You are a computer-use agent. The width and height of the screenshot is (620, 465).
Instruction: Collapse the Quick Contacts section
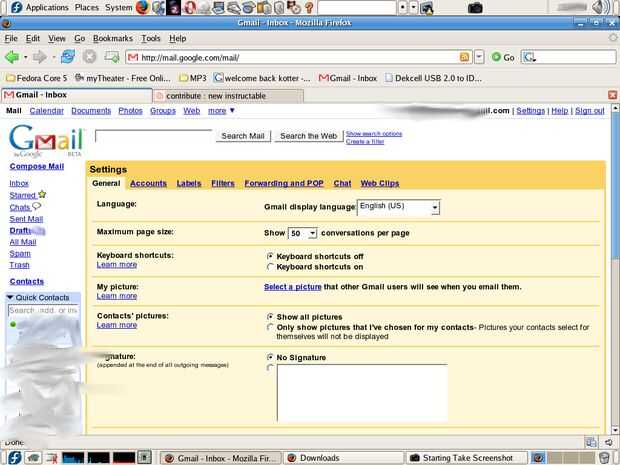coord(10,297)
